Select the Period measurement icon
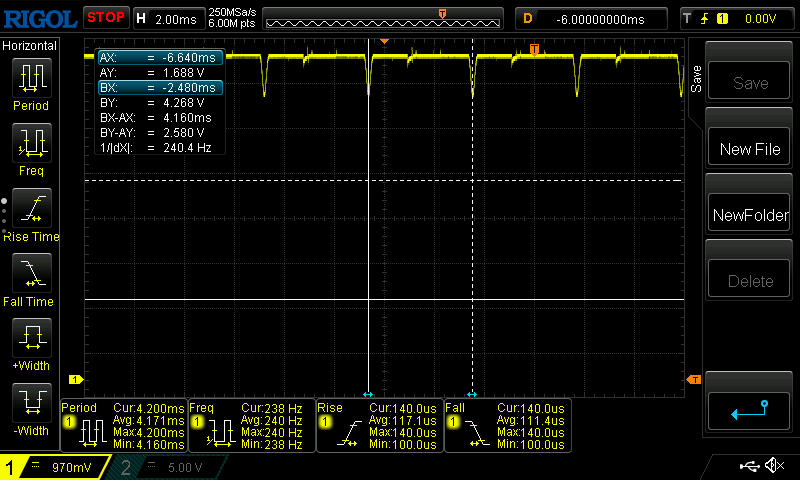The image size is (800, 480). (x=31, y=77)
